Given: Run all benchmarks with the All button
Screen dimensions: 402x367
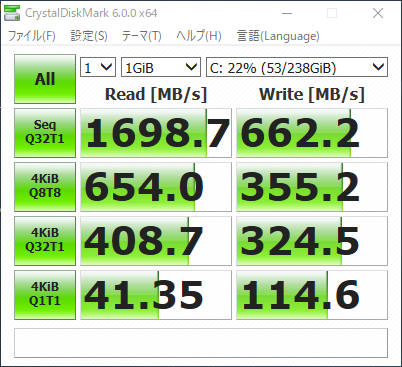Looking at the screenshot, I should 45,79.
